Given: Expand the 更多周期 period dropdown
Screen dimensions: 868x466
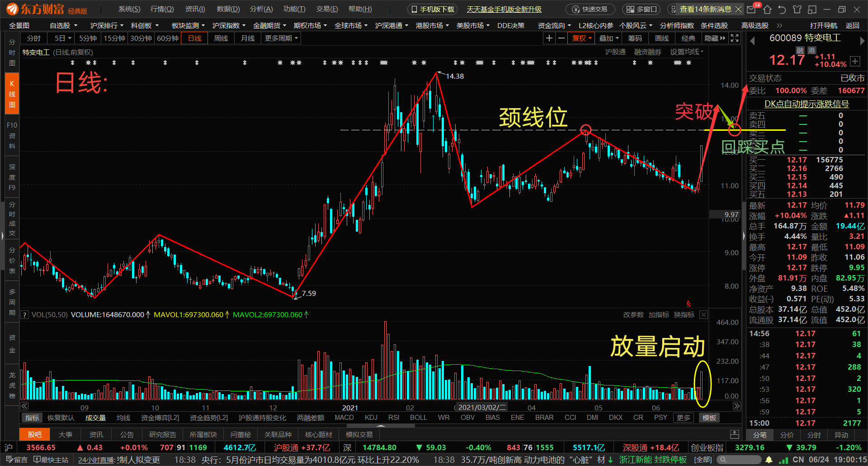Looking at the screenshot, I should [x=281, y=38].
